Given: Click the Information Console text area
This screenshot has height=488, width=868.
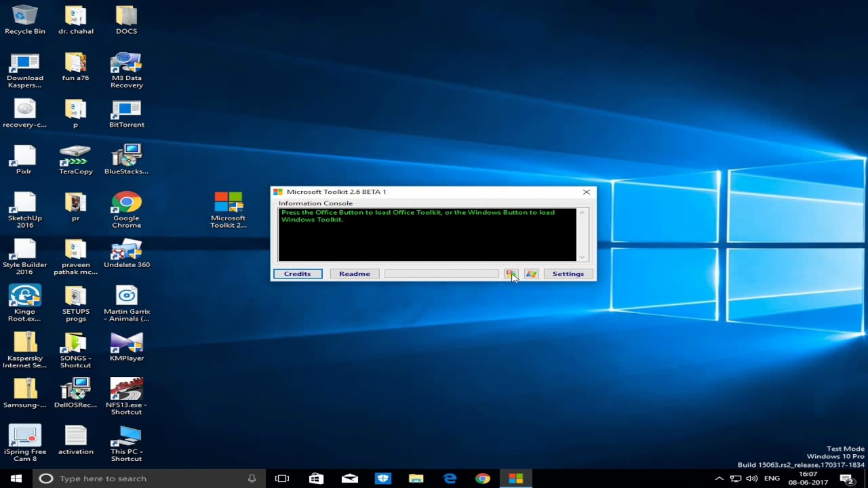Looking at the screenshot, I should (427, 235).
